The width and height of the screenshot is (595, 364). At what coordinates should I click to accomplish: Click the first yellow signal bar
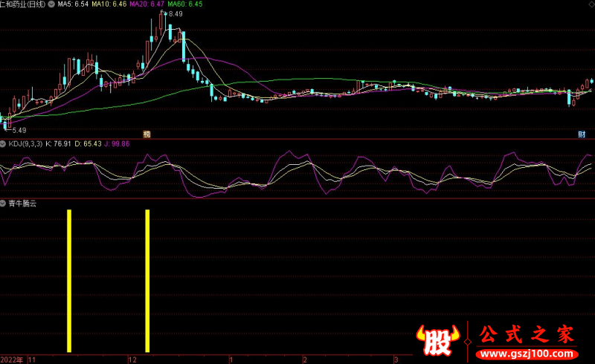click(x=69, y=281)
